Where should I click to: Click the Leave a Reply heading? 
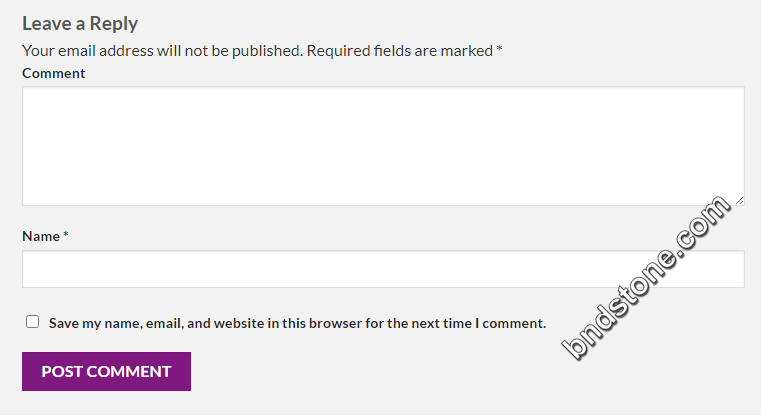pyautogui.click(x=80, y=23)
